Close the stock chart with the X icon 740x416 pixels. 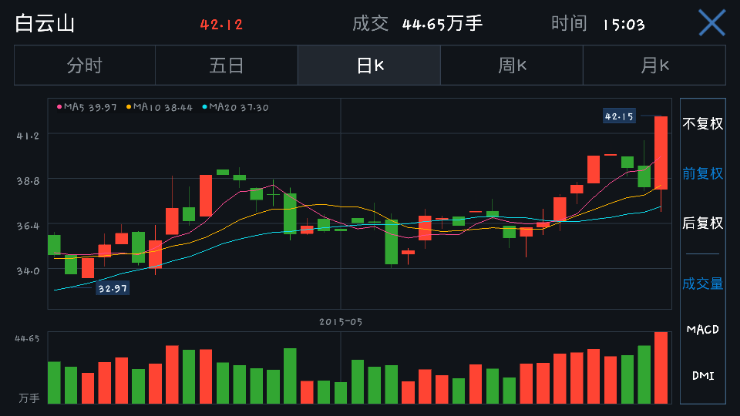(x=711, y=23)
